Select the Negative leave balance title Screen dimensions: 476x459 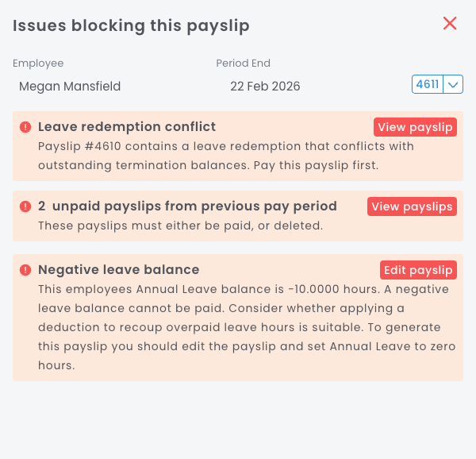click(119, 270)
